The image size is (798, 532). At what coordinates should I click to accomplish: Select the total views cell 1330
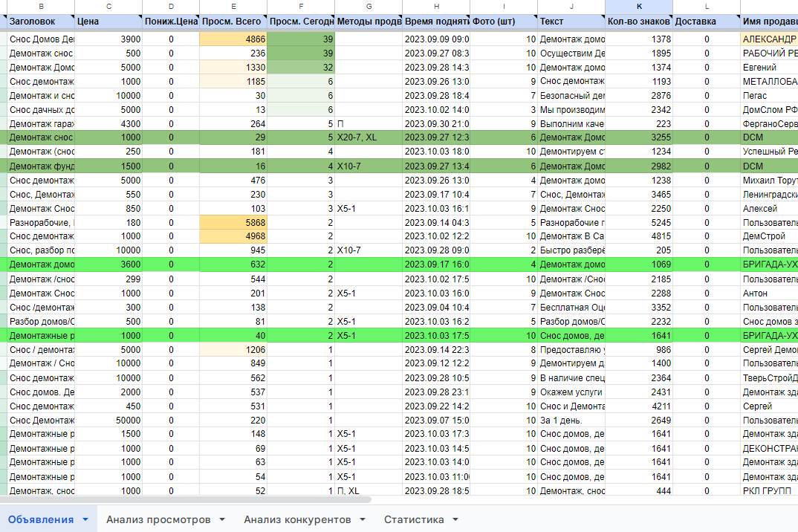click(x=233, y=67)
